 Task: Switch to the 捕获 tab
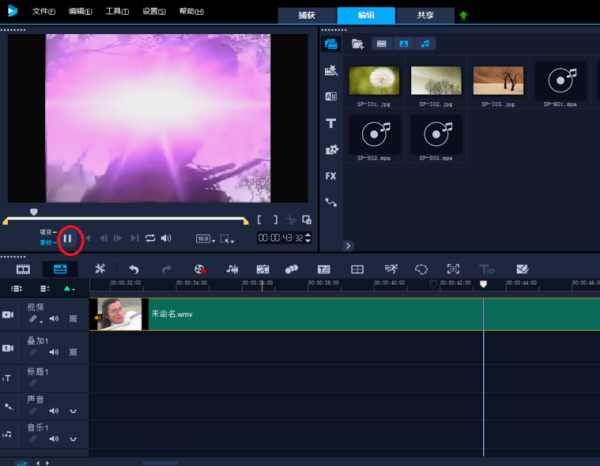[307, 15]
